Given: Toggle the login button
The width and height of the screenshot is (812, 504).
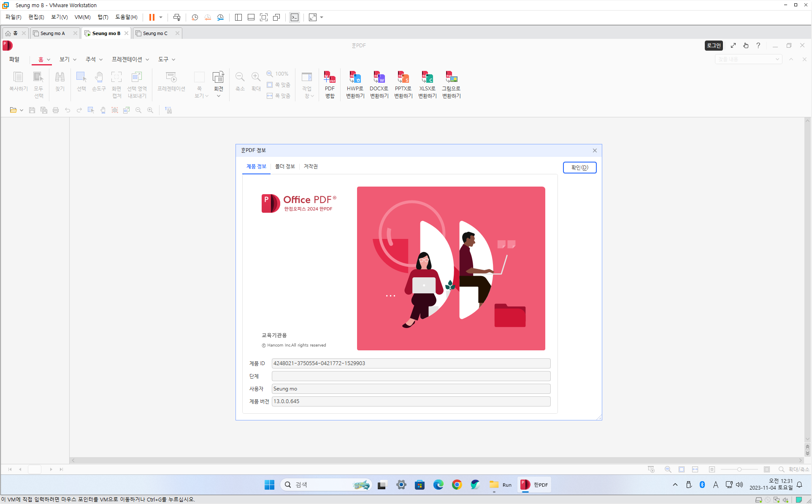Looking at the screenshot, I should click(714, 46).
